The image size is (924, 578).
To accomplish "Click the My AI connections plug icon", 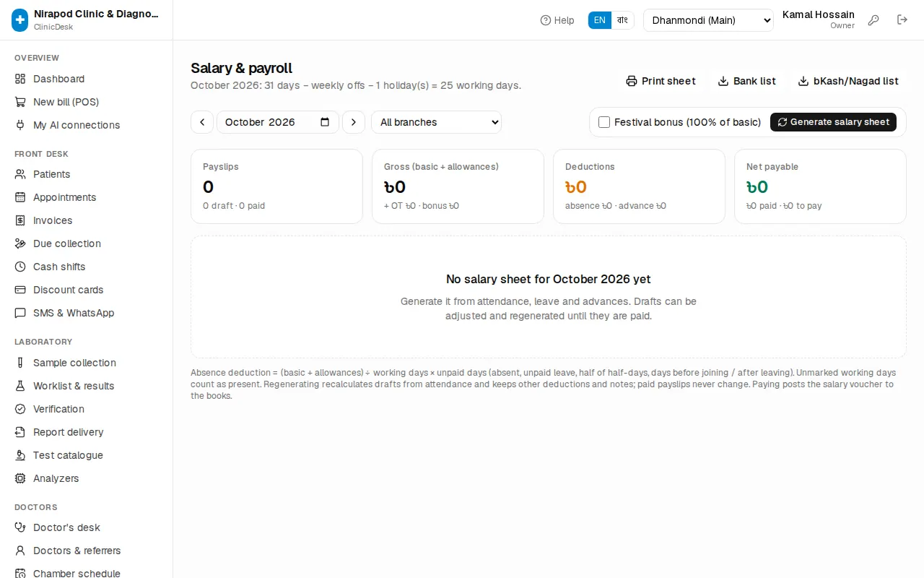I will pyautogui.click(x=20, y=125).
